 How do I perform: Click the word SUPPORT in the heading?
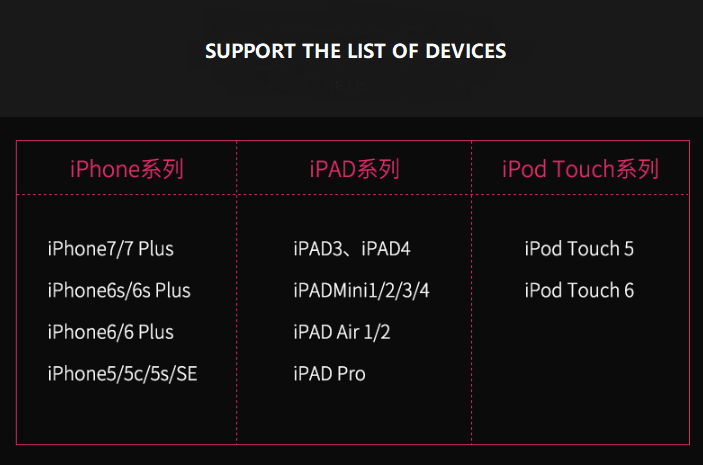pyautogui.click(x=250, y=51)
